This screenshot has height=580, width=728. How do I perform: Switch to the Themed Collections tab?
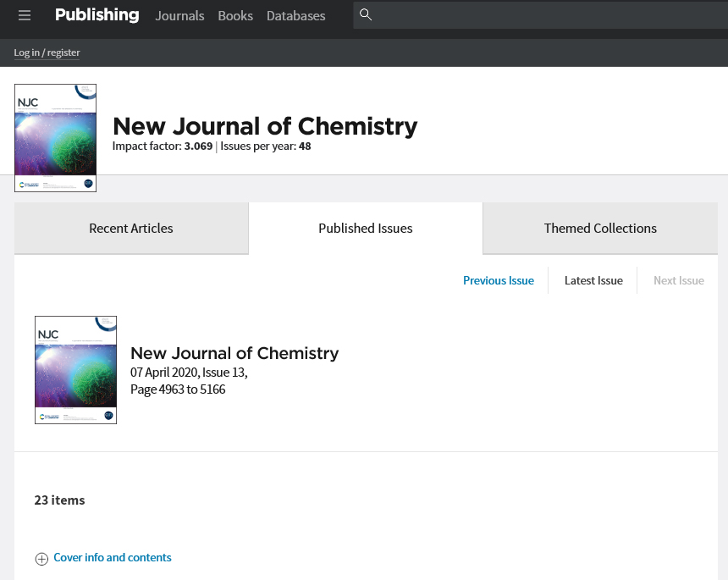point(600,228)
